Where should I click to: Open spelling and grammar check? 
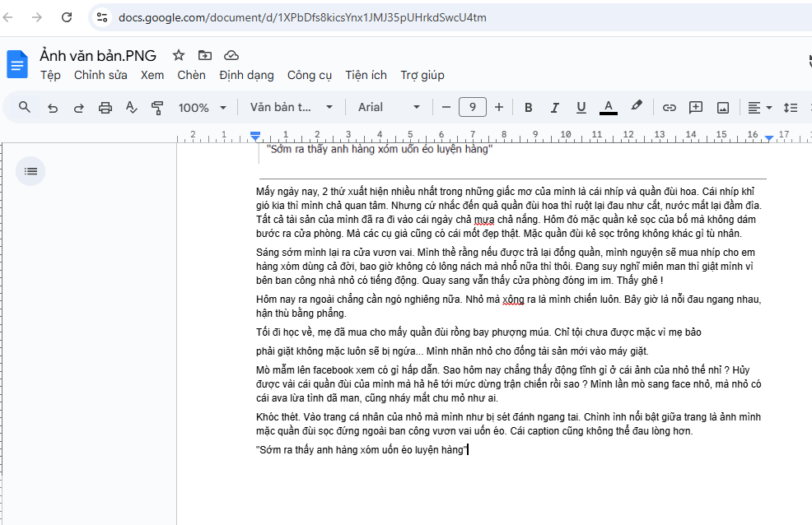coord(132,108)
